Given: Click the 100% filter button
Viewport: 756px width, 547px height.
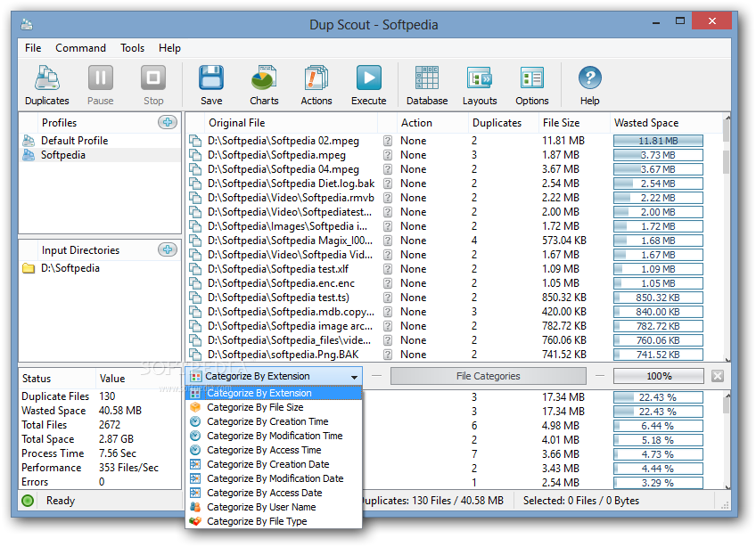Looking at the screenshot, I should 659,376.
